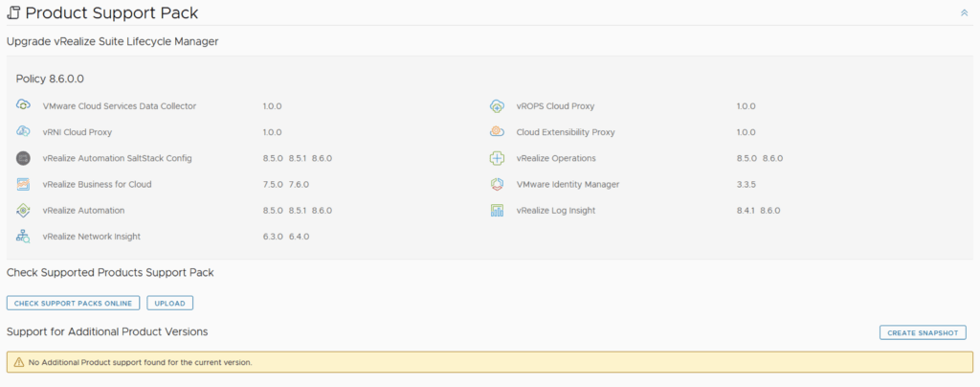Viewport: 980px width, 387px height.
Task: Click the vRealize Log Insight icon
Action: [497, 210]
